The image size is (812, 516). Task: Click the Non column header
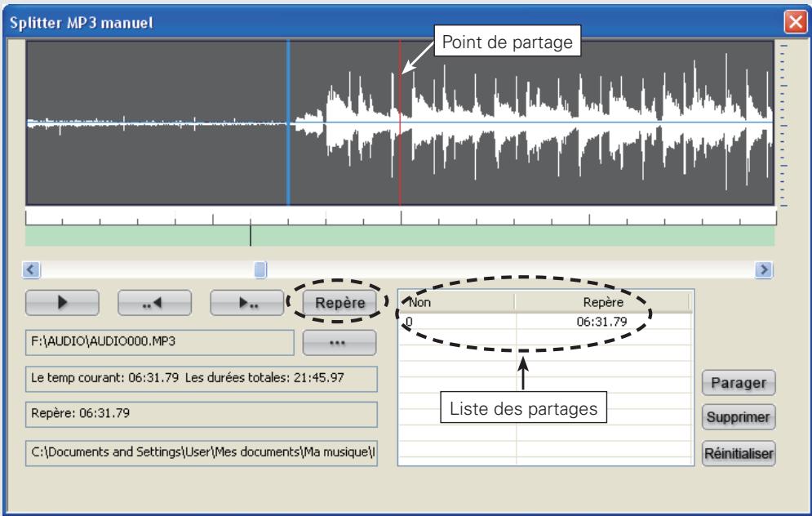tap(457, 302)
